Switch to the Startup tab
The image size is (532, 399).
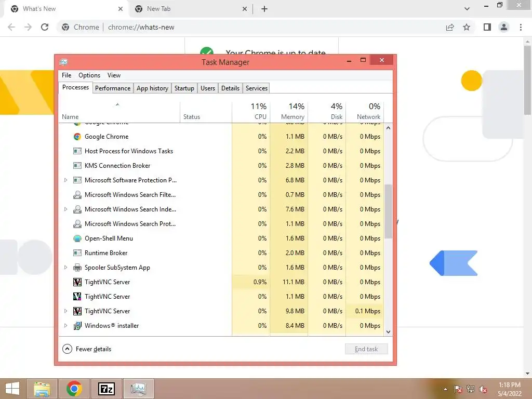pyautogui.click(x=184, y=88)
